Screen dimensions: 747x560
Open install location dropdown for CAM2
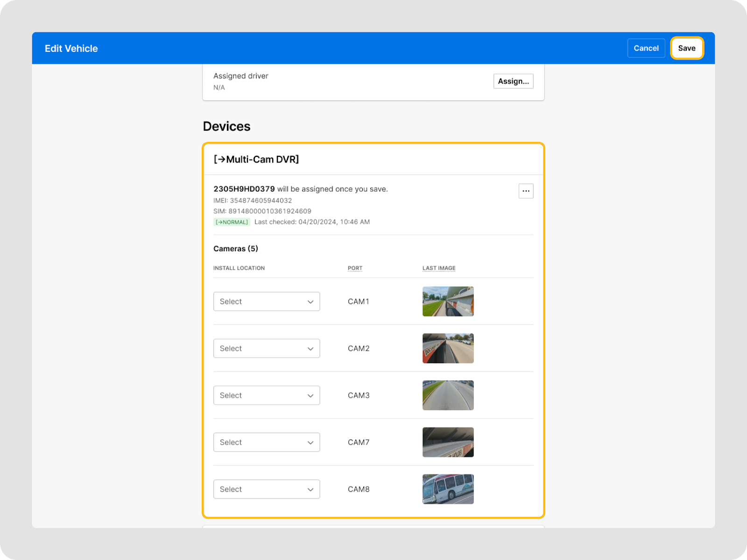tap(266, 349)
